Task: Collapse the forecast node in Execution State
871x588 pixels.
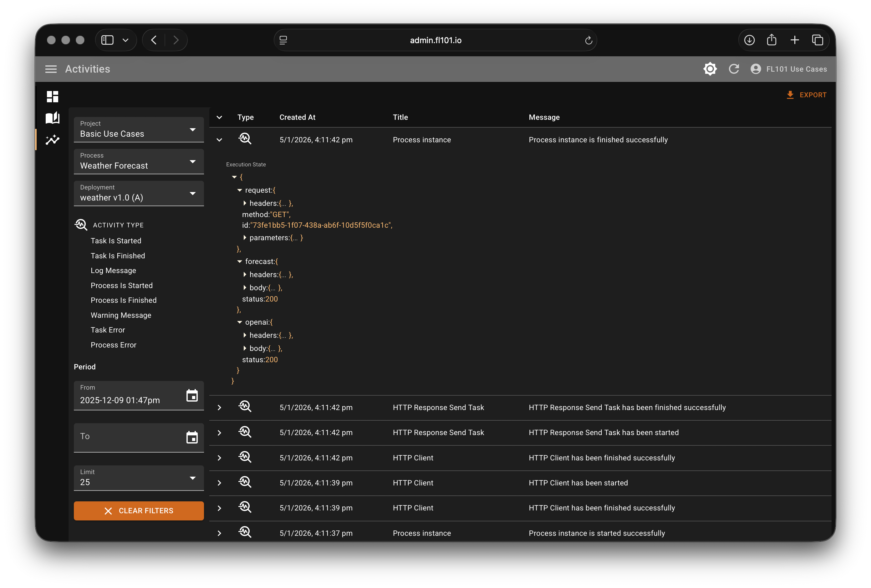Action: tap(239, 261)
